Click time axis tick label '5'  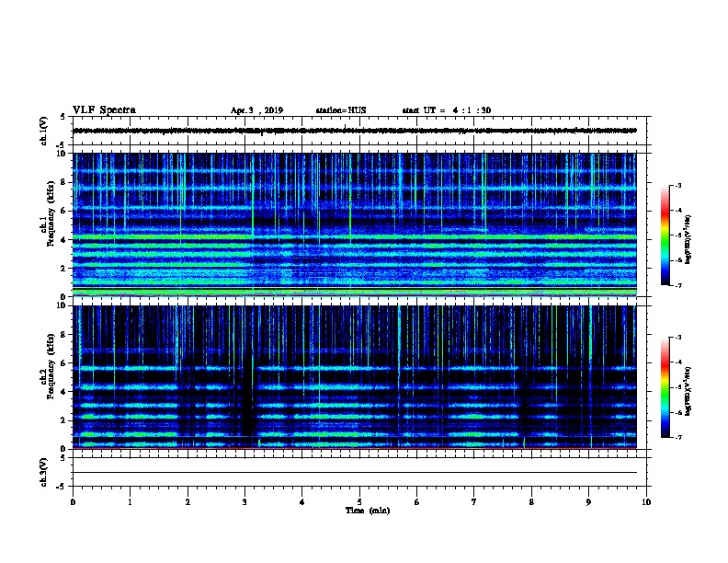pyautogui.click(x=359, y=502)
